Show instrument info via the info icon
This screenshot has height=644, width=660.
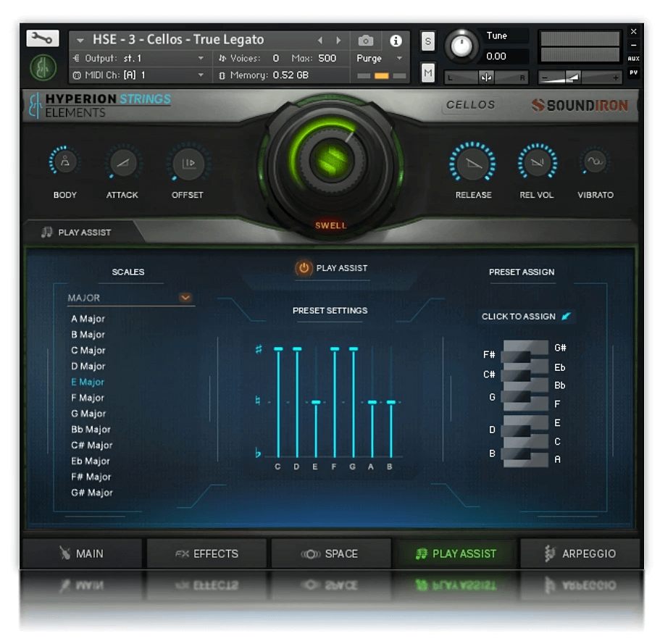pyautogui.click(x=395, y=39)
